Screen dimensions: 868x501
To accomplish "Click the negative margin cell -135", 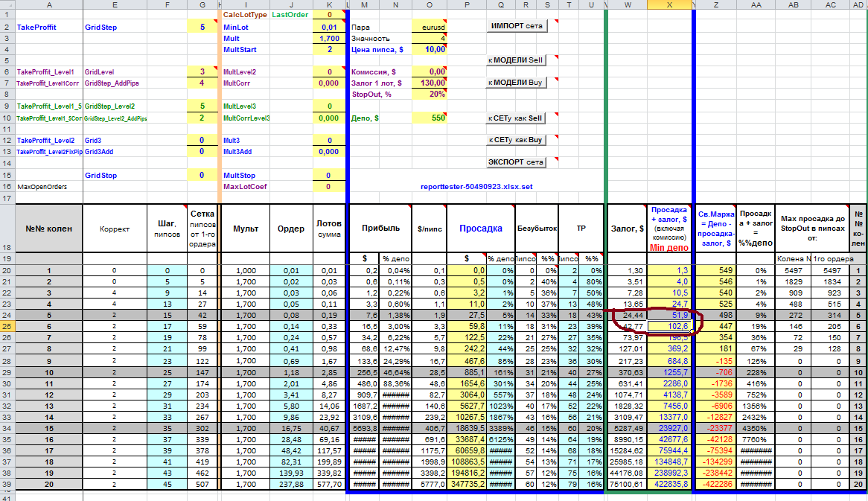I will (716, 361).
